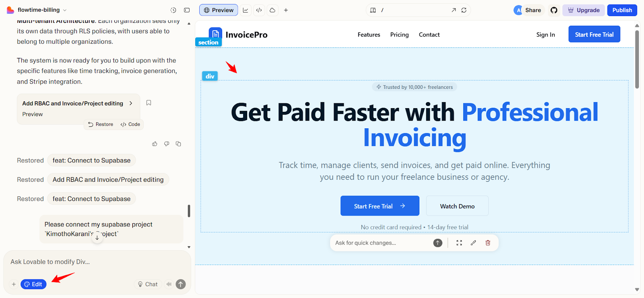The image size is (644, 298).
Task: Select the 'div' element tag
Action: [210, 76]
